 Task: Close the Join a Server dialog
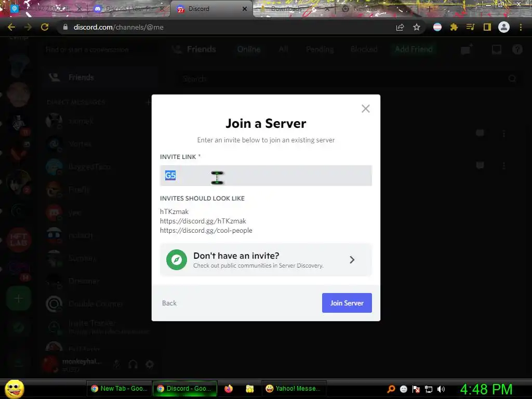365,109
